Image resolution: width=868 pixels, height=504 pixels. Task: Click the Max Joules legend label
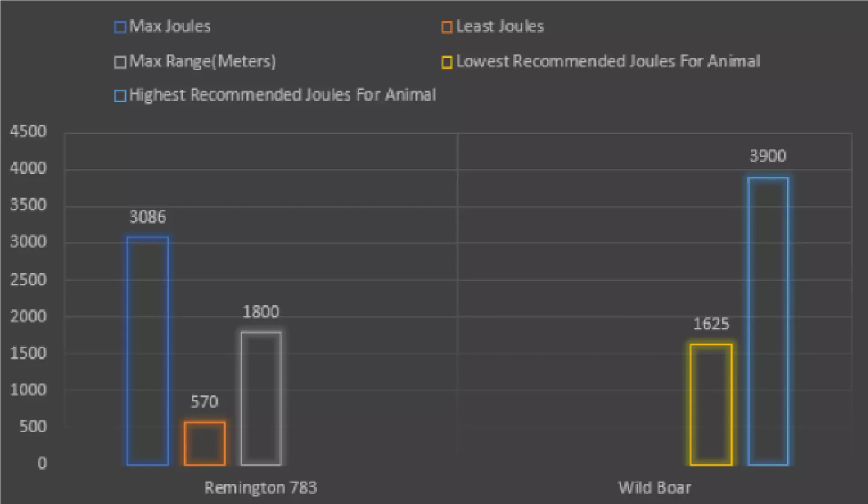[x=170, y=26]
